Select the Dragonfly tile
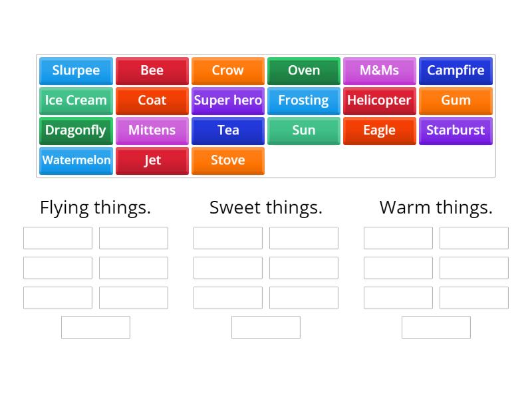The image size is (532, 399). (x=76, y=130)
